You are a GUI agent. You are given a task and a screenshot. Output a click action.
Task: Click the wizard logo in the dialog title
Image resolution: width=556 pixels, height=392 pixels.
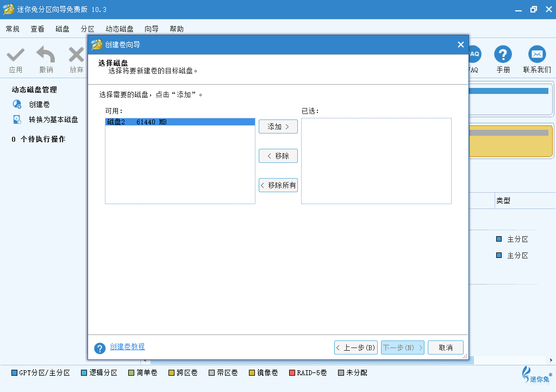pyautogui.click(x=96, y=45)
